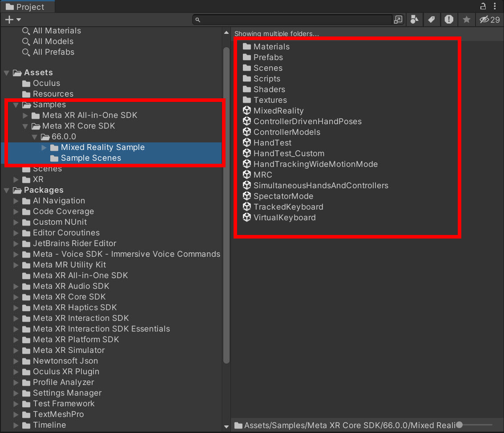The image size is (504, 433).
Task: Click the project search field
Action: (293, 20)
